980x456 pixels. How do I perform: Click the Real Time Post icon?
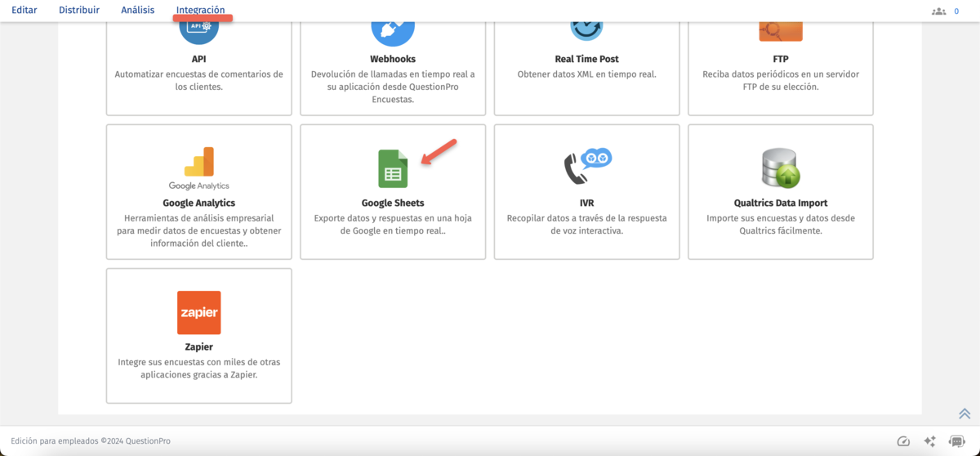coord(586,30)
